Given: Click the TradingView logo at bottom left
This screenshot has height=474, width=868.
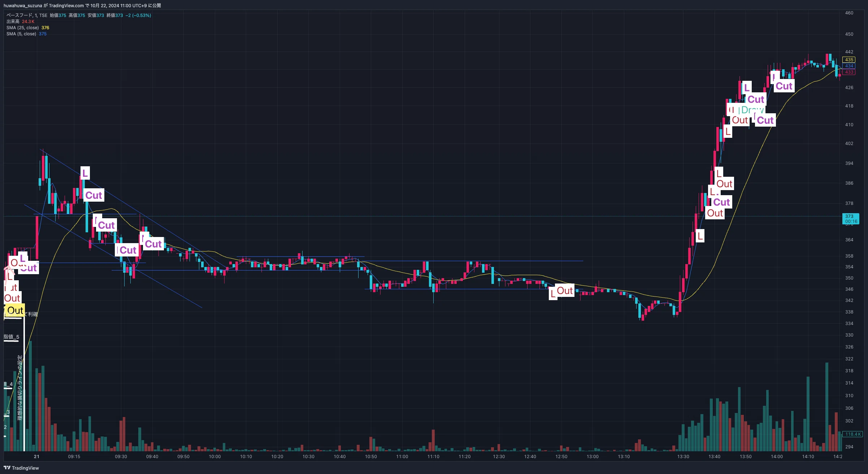Looking at the screenshot, I should pyautogui.click(x=21, y=468).
